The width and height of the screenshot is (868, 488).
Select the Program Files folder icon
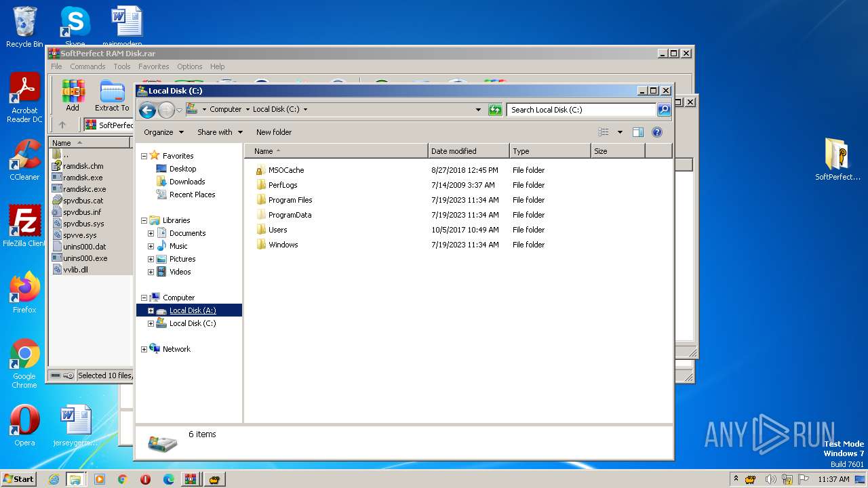(x=261, y=200)
